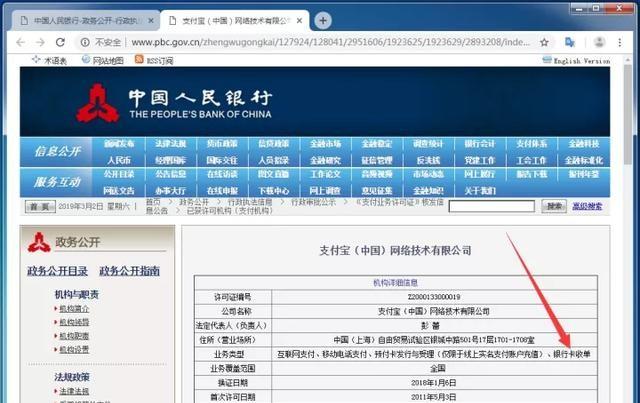This screenshot has height=403, width=640.
Task: Open the 金融科技 nav menu item
Action: [x=584, y=144]
